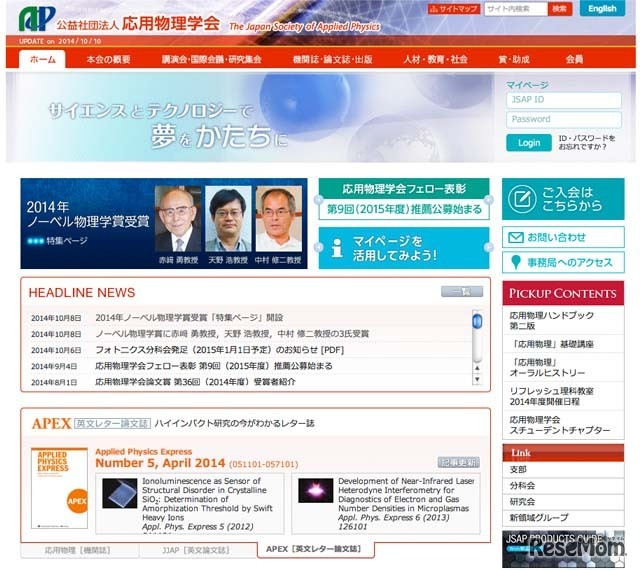Screen dimensions: 640x570
Task: Select the APEX［英文レター論文誌］ tab
Action: point(315,549)
